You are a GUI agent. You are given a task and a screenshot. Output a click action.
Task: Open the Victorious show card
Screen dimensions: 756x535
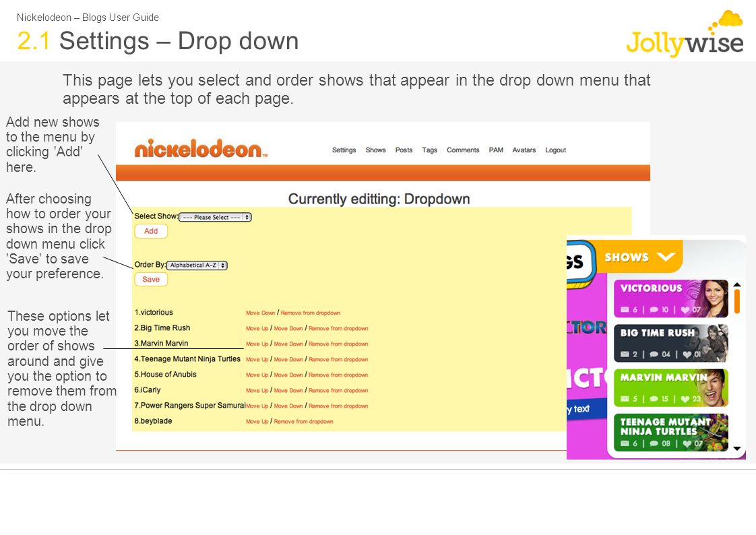(x=670, y=298)
